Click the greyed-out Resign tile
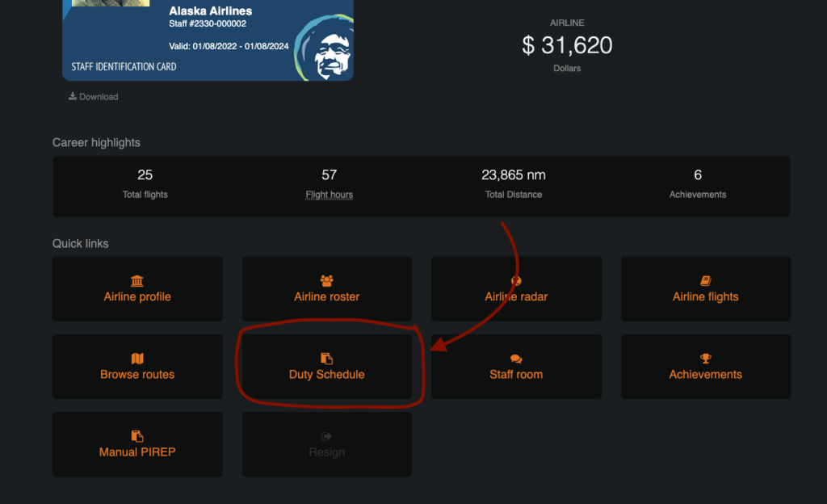827x504 pixels. (x=326, y=444)
